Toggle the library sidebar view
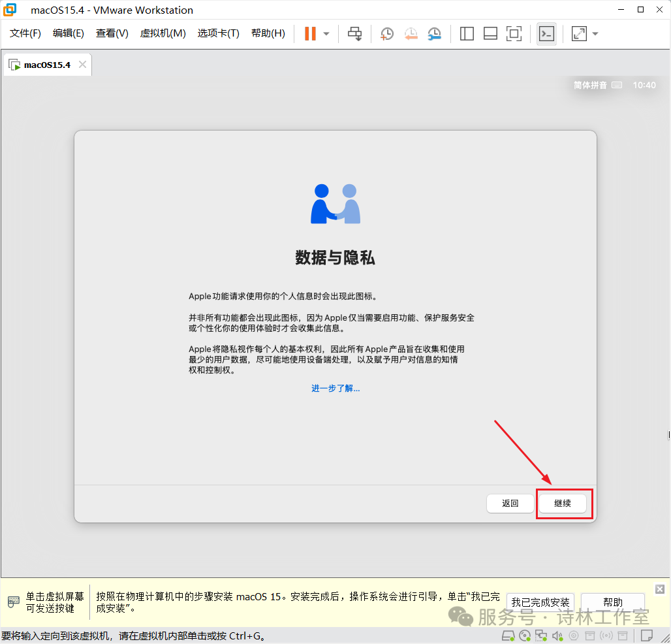 point(467,33)
